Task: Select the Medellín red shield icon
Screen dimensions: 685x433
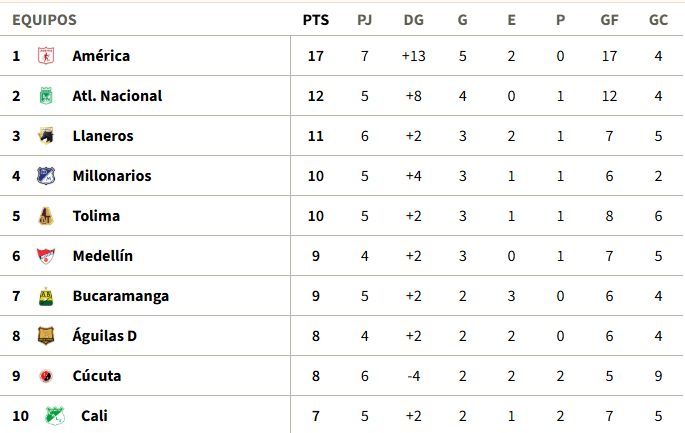Action: coord(46,256)
